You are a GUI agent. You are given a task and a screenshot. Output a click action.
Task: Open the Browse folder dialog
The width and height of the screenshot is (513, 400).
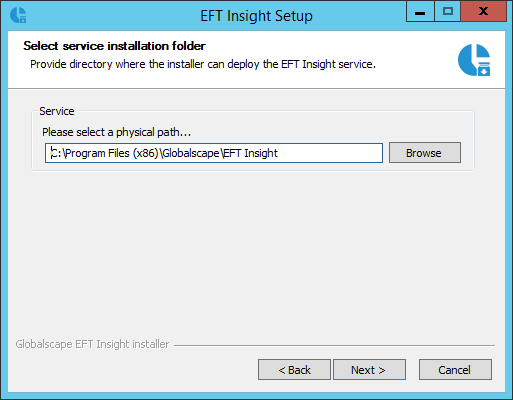coord(425,153)
